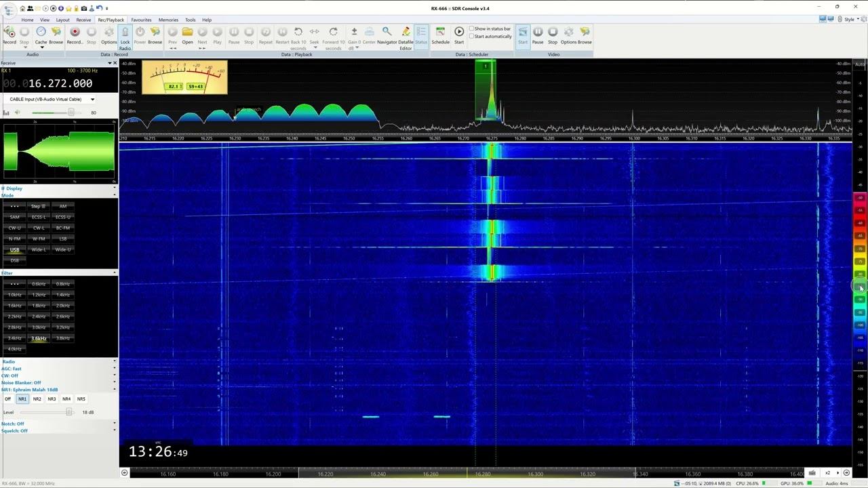Select the 2.4kHz filter button
The image size is (868, 488).
39,317
